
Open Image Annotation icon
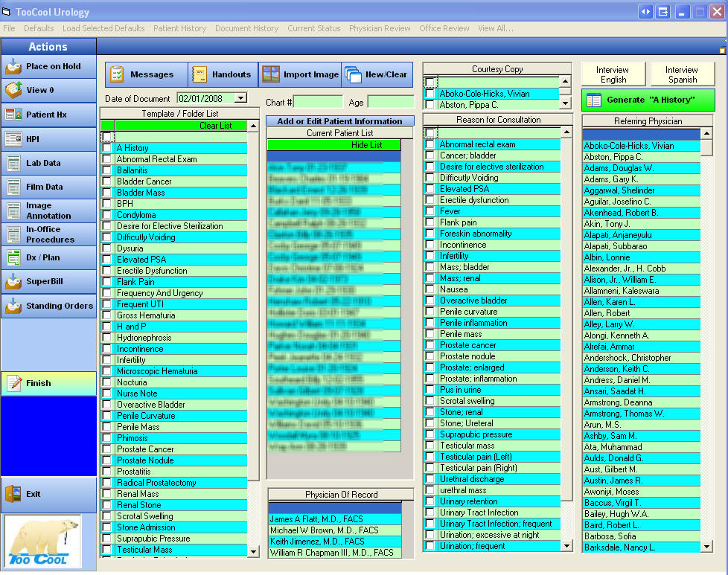click(x=13, y=211)
